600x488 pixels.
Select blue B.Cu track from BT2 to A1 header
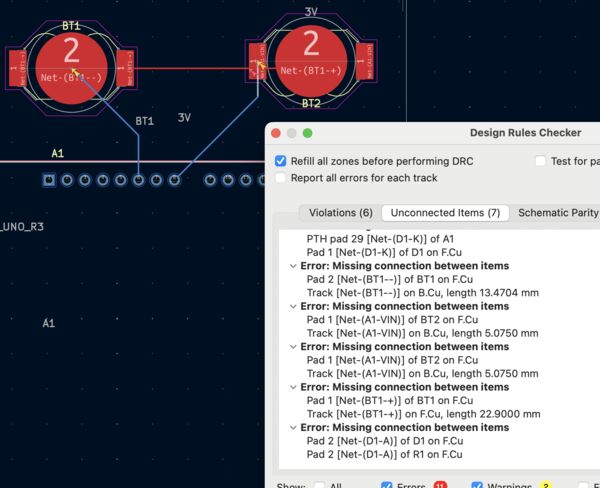click(218, 137)
